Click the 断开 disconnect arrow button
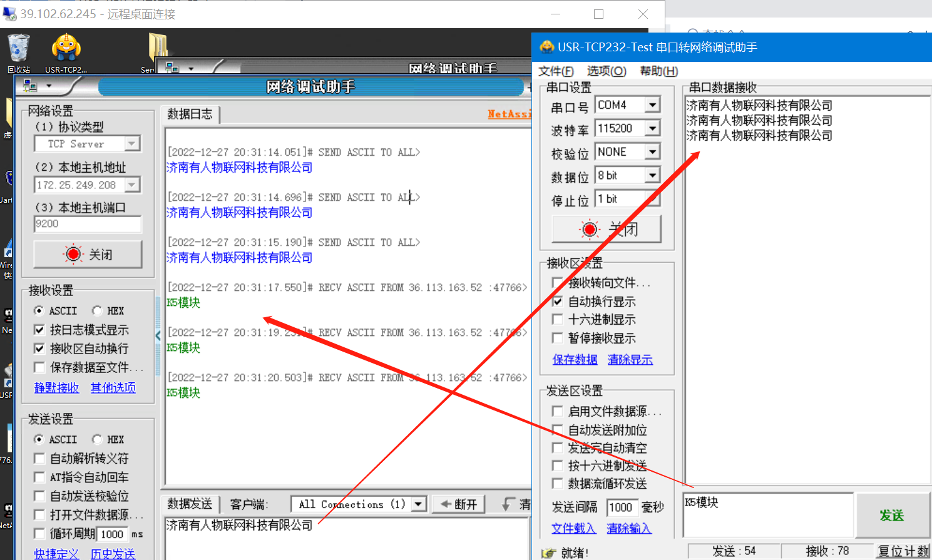The width and height of the screenshot is (932, 560). [x=459, y=504]
